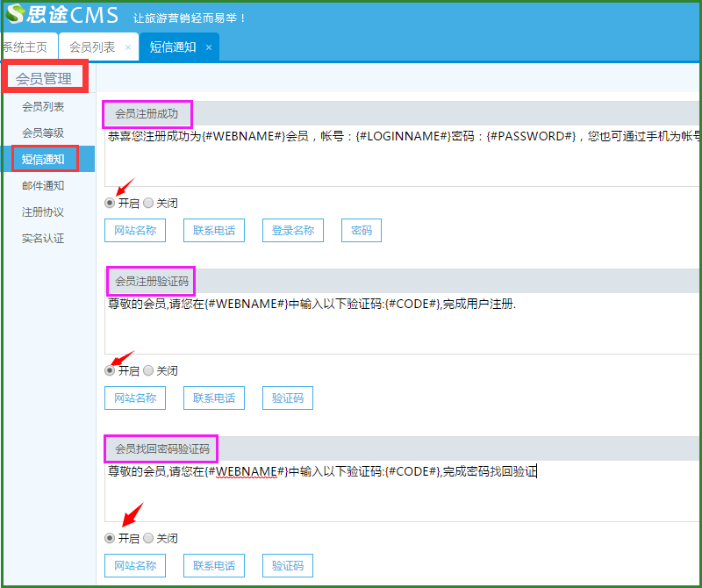This screenshot has width=702, height=588.
Task: Select 关闭 radio for 会员找回密码验证码
Action: [x=148, y=538]
